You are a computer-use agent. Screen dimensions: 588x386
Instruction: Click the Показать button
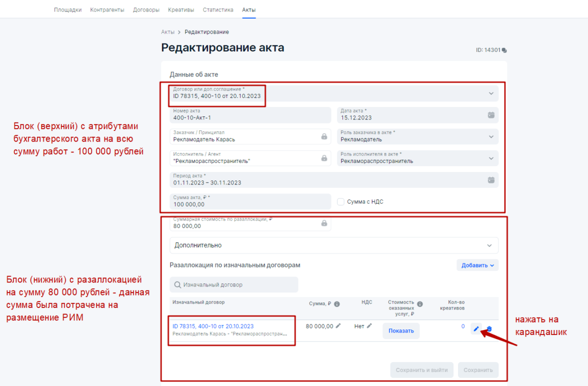click(401, 331)
